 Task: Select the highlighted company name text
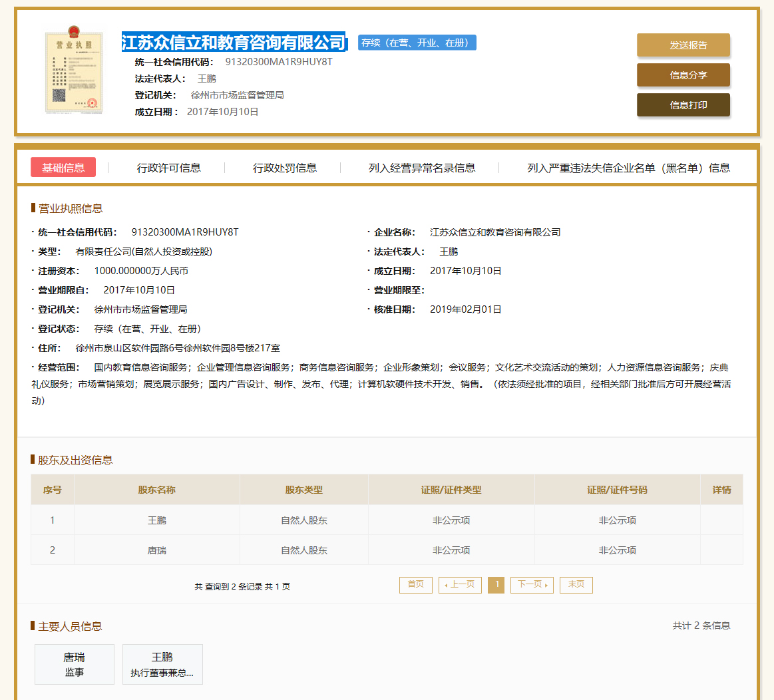234,42
